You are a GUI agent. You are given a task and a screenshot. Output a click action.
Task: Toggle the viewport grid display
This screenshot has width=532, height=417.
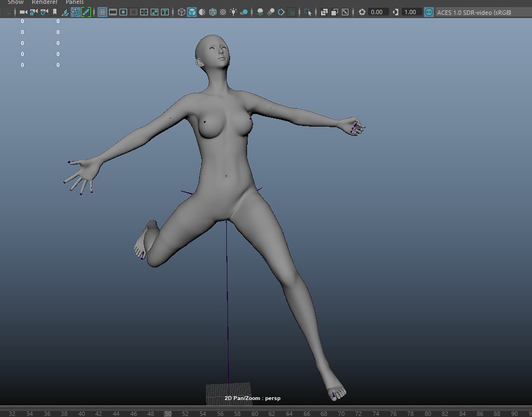click(103, 12)
